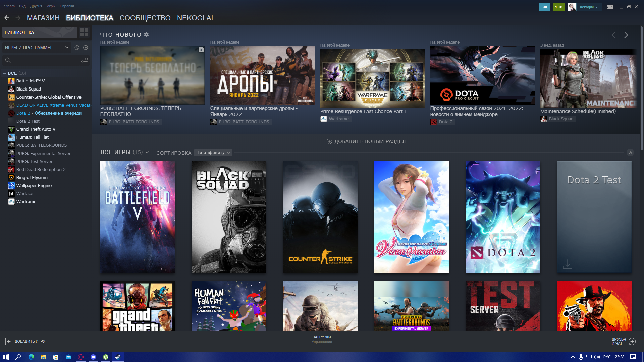Open the По алфавиту sort dropdown
Image resolution: width=644 pixels, height=362 pixels.
click(x=213, y=153)
